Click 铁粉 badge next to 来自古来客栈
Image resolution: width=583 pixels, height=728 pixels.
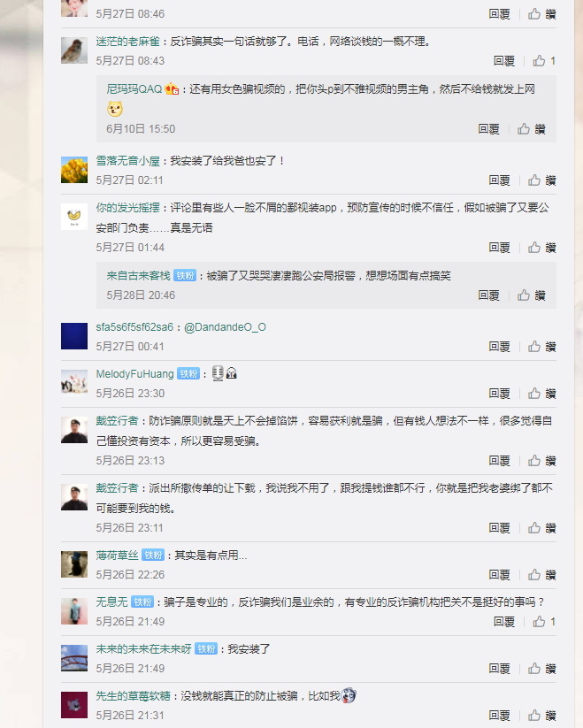coord(185,276)
